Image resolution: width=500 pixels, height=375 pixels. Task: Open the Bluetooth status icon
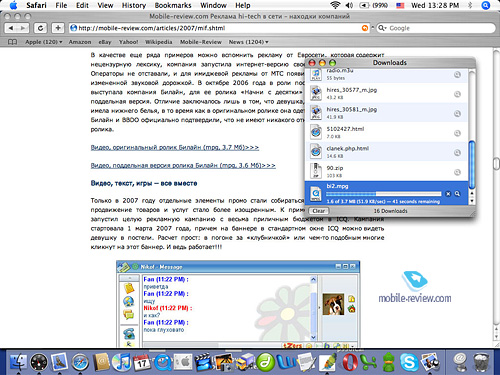pyautogui.click(x=470, y=5)
